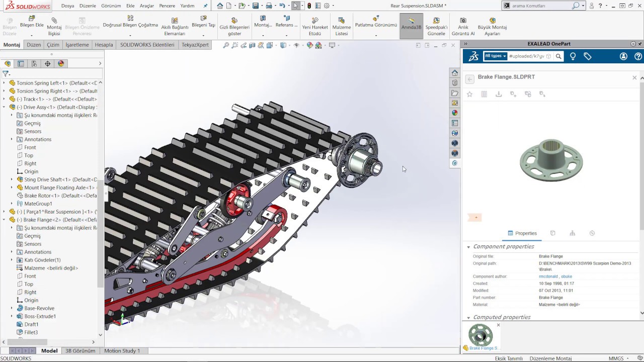Switch to the Çizim ribbon tab

coord(53,45)
